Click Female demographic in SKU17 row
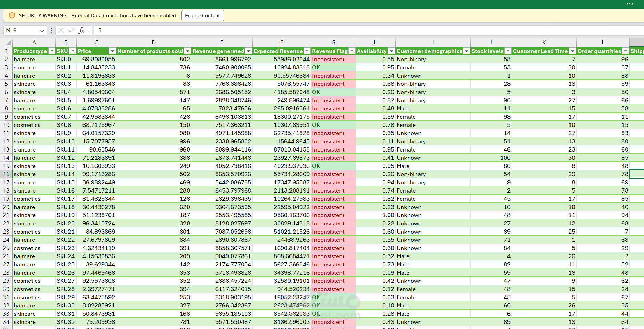The image size is (644, 329). point(433,199)
